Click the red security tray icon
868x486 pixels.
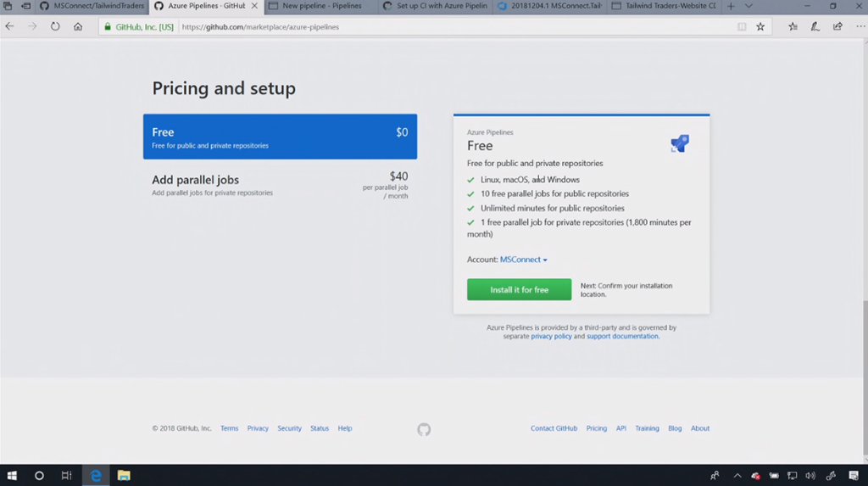click(755, 476)
